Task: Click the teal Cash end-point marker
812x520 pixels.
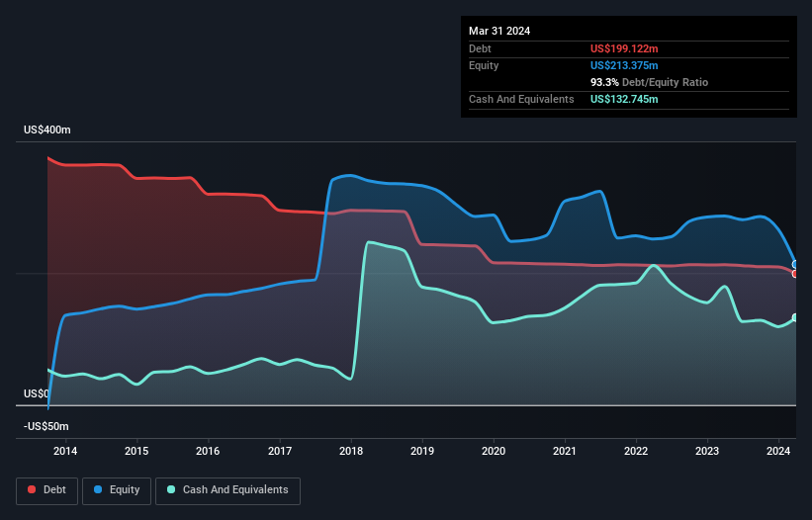Action: click(795, 317)
